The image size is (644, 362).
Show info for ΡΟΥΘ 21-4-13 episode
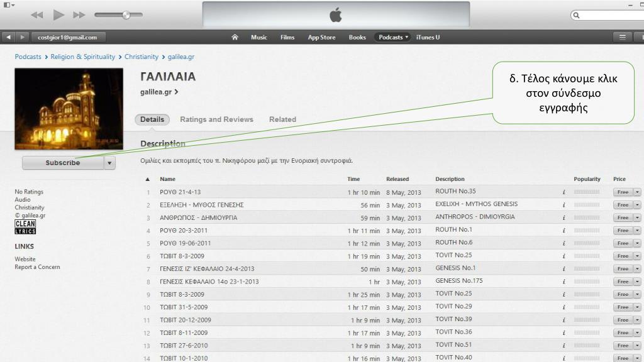click(564, 192)
